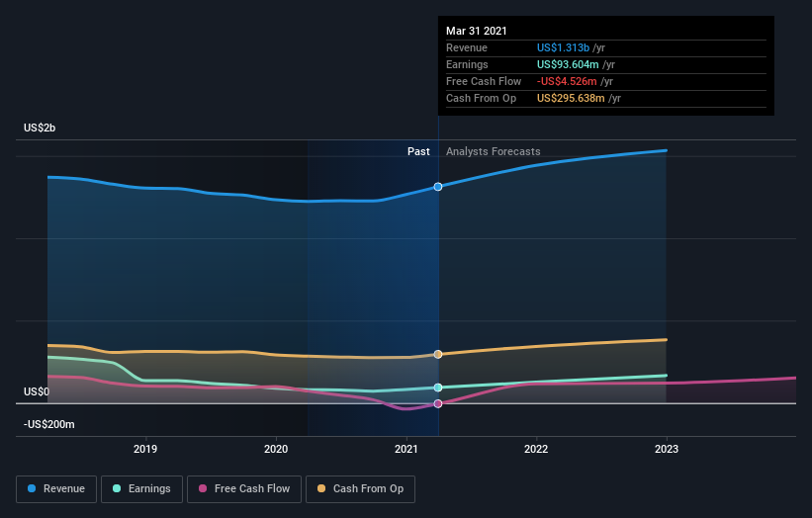The height and width of the screenshot is (518, 812).
Task: Click the US$0 y-axis label
Action: point(37,391)
